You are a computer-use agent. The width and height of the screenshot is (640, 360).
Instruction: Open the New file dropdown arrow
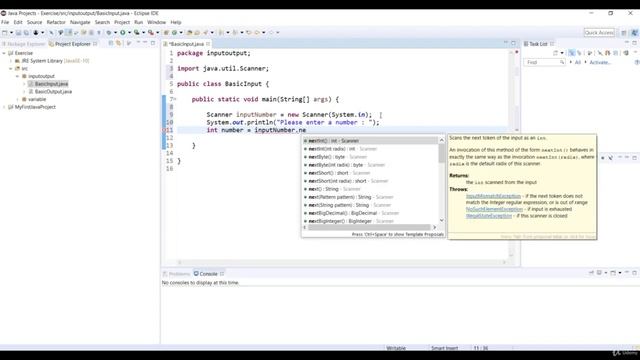(x=11, y=33)
